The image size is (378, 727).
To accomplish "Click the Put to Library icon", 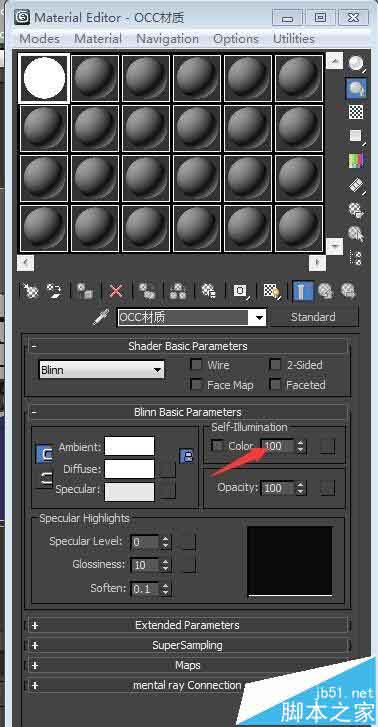I will pos(208,291).
